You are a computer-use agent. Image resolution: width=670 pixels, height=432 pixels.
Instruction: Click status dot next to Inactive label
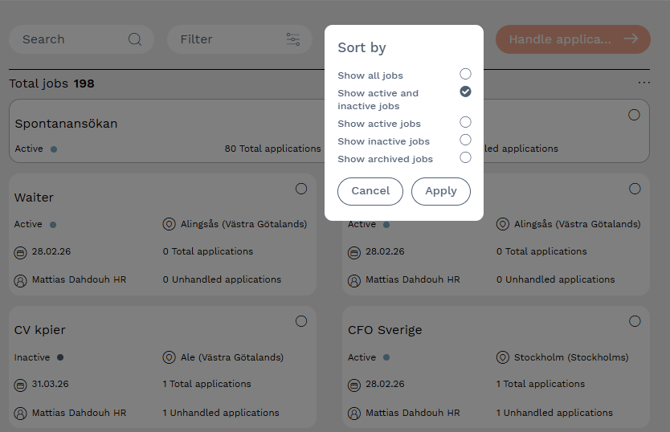pyautogui.click(x=60, y=357)
